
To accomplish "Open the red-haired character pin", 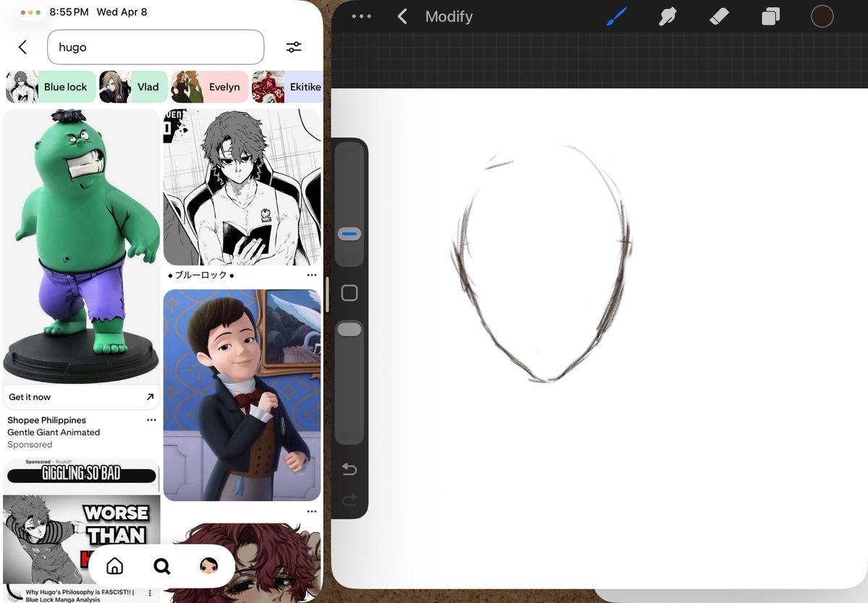I will 242,563.
